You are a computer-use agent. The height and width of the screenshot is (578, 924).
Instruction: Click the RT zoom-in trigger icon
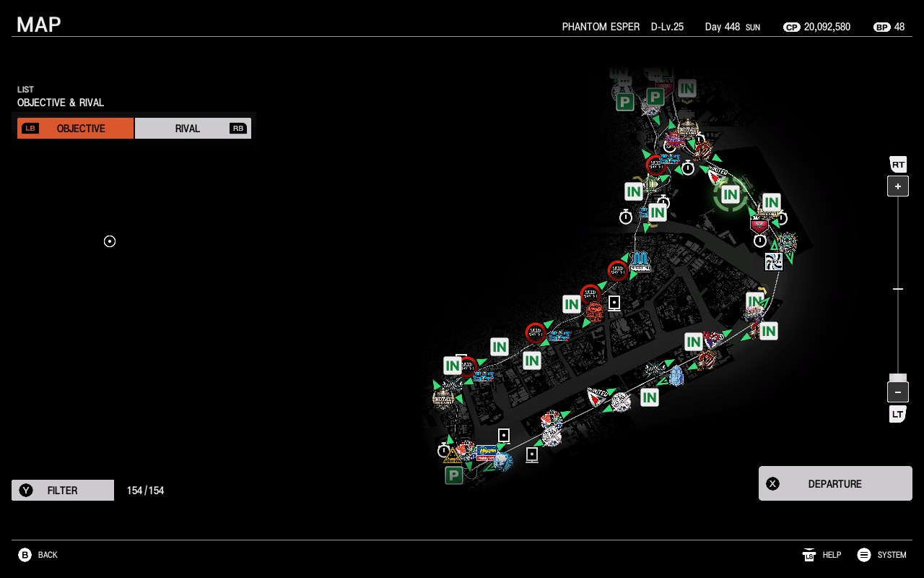pos(898,165)
